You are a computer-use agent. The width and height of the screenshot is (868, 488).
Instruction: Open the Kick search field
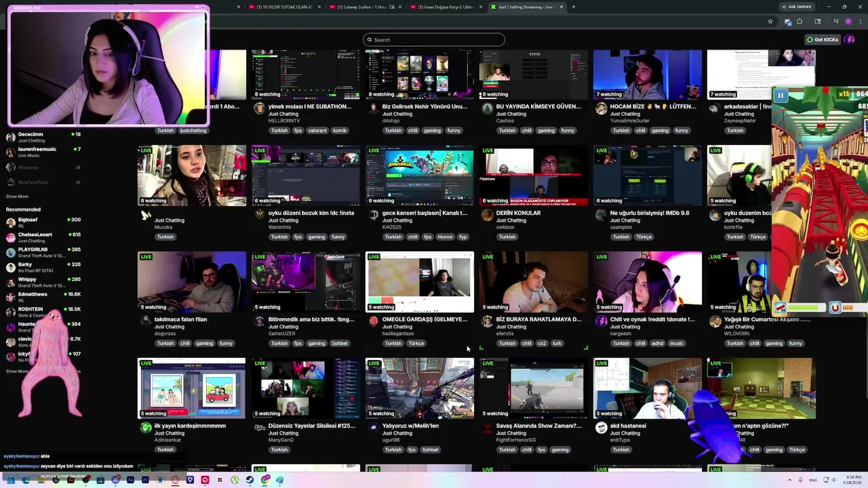pyautogui.click(x=434, y=39)
